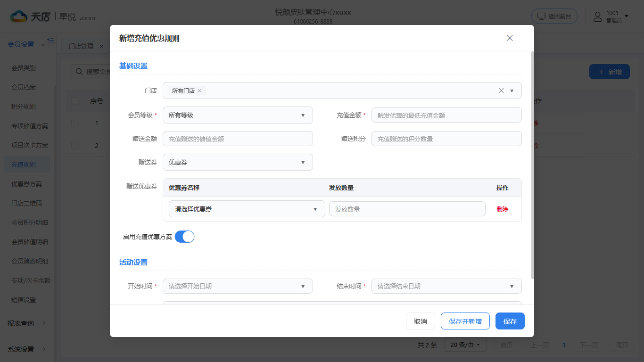644x362 pixels.
Task: Collapse the 会员设置 menu
Action: point(27,44)
